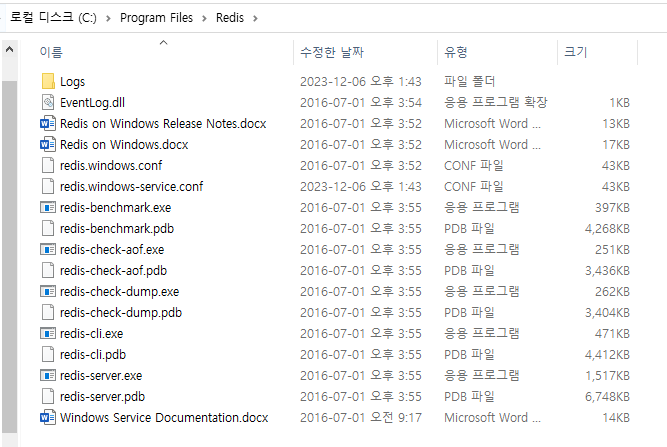This screenshot has height=447, width=667.
Task: Sort by 크기 column header
Action: [x=576, y=52]
